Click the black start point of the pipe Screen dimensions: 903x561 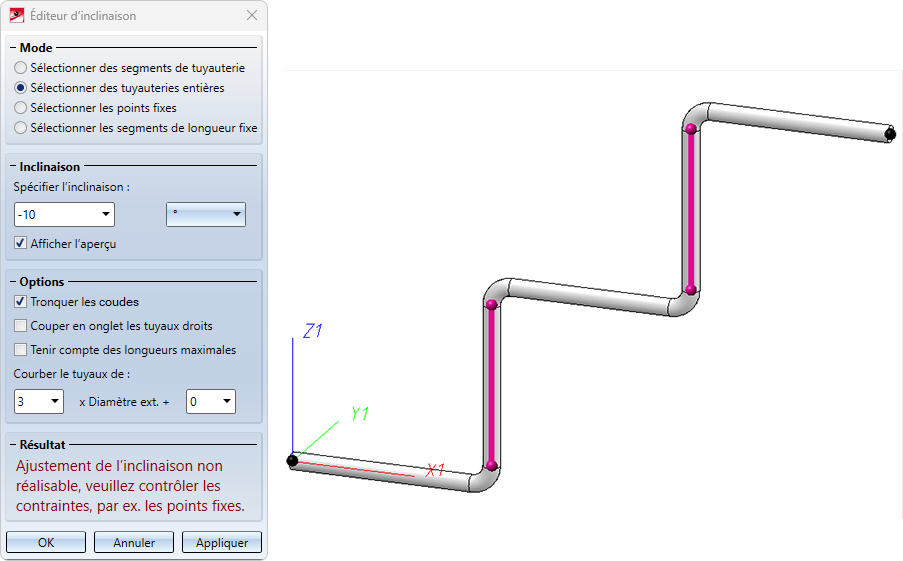(293, 460)
